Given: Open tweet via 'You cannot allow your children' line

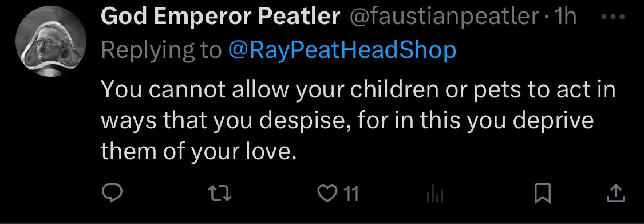Looking at the screenshot, I should 358,89.
